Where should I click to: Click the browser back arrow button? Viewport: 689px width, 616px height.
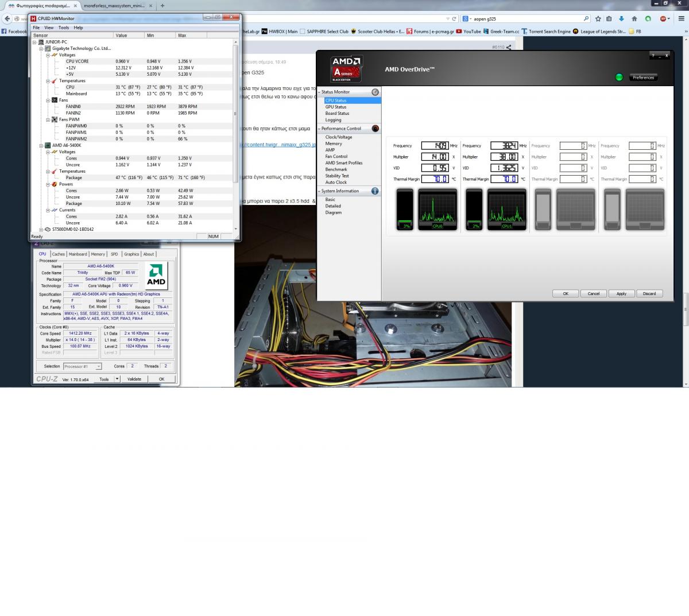click(7, 18)
